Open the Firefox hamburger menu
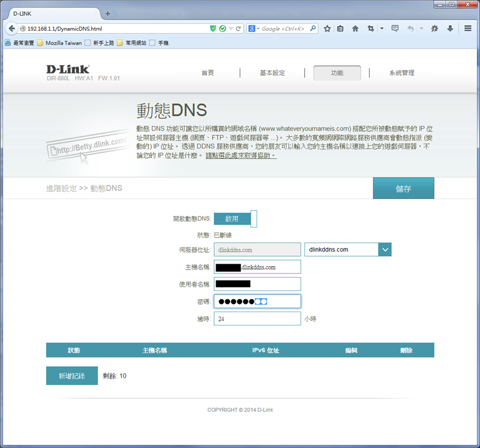Viewport: 480px width, 448px height. [x=467, y=29]
